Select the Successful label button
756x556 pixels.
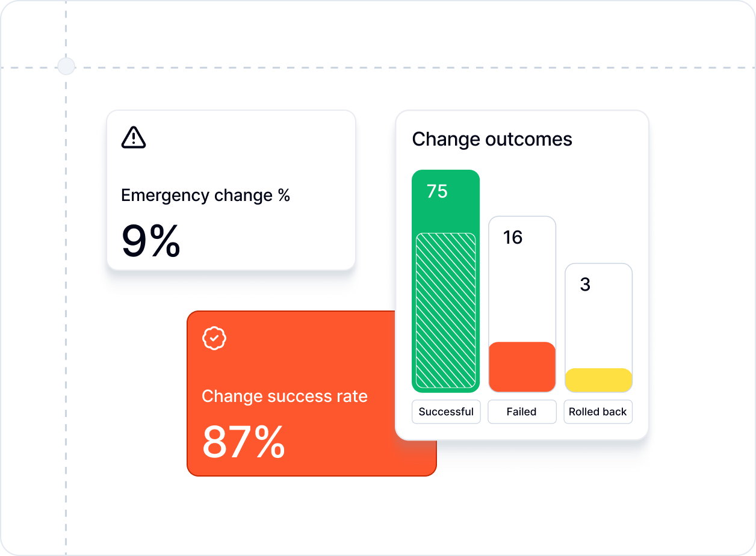[446, 412]
